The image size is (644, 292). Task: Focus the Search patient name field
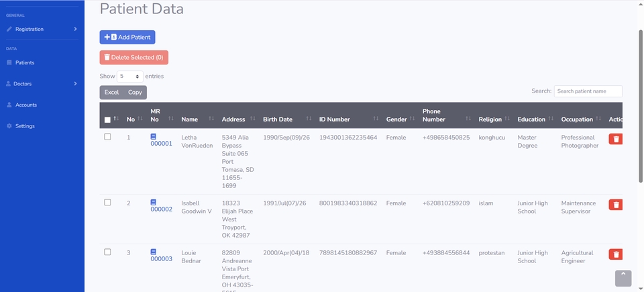(x=588, y=91)
